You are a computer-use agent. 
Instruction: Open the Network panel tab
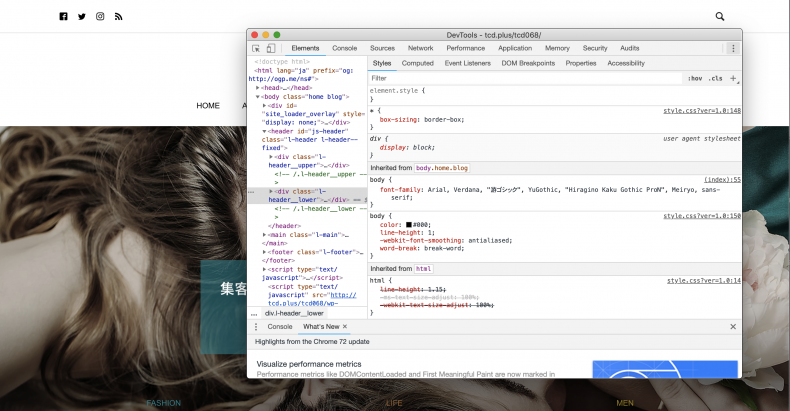tap(421, 48)
